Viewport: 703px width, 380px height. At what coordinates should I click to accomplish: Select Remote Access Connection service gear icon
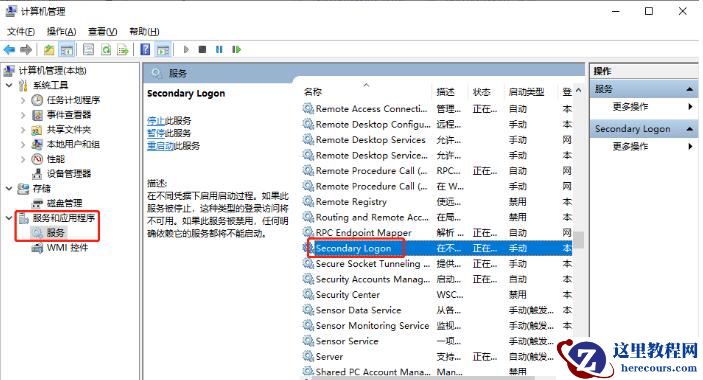pos(308,108)
